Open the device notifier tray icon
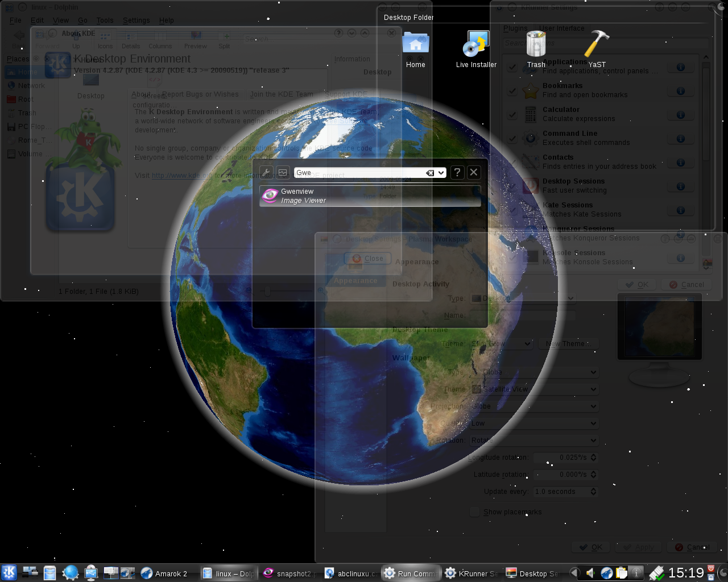This screenshot has height=582, width=728. click(x=656, y=573)
